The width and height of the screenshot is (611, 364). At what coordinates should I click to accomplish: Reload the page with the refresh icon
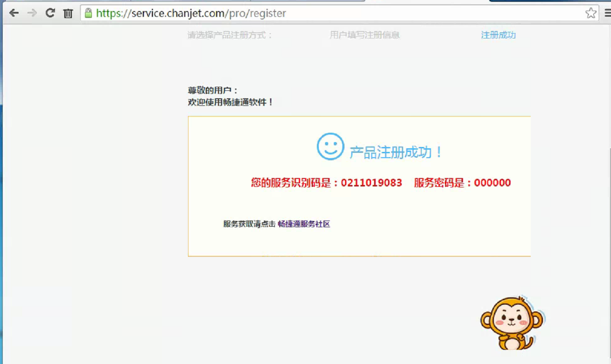point(50,13)
